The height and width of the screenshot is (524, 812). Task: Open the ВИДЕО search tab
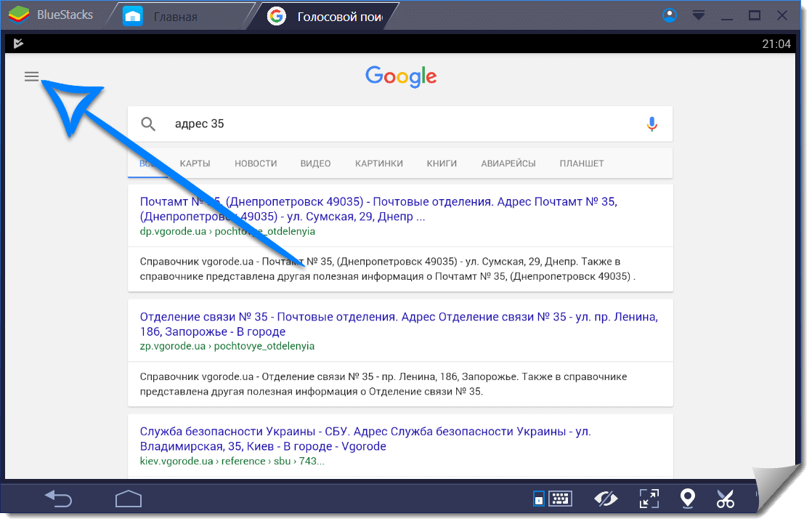pyautogui.click(x=315, y=164)
